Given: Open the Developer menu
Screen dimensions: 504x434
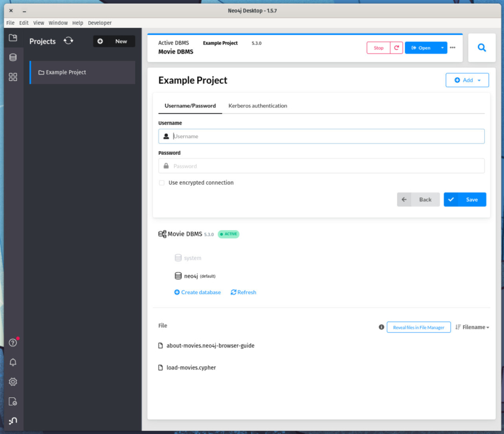Looking at the screenshot, I should tap(100, 22).
